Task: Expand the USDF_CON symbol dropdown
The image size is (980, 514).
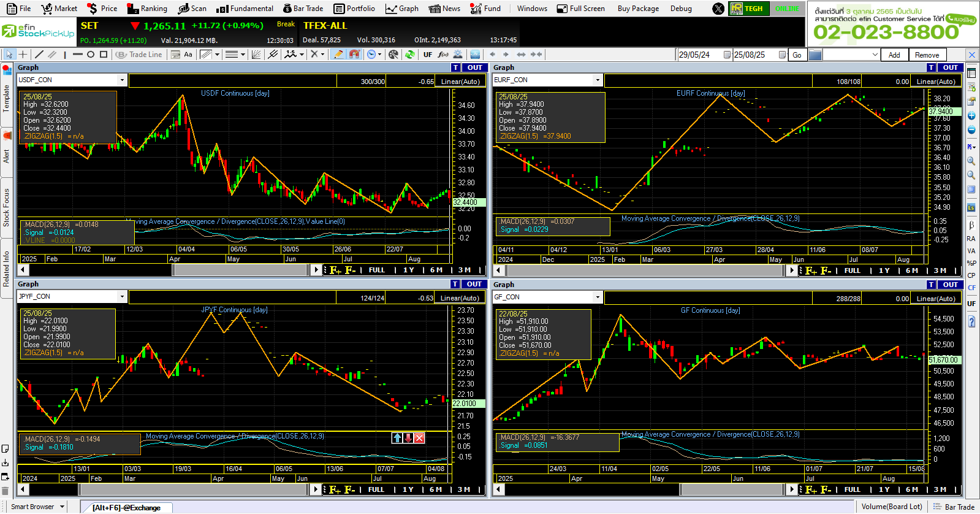Action: pyautogui.click(x=122, y=80)
